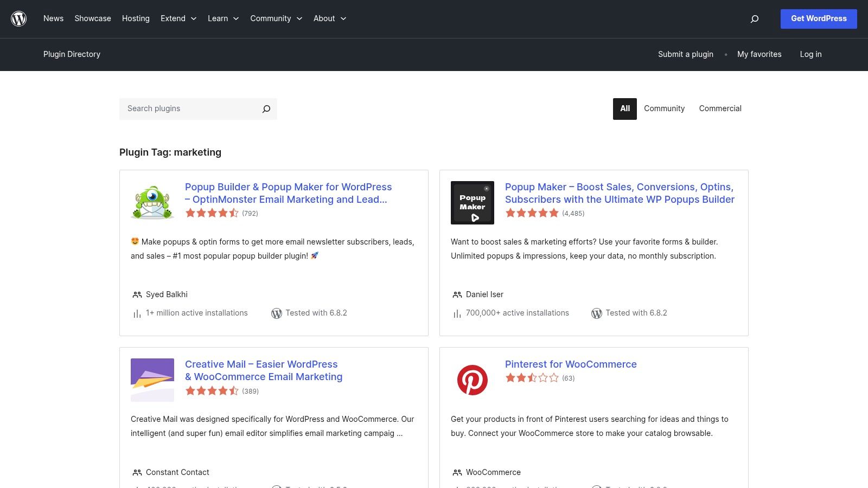Click the Get WordPress button
The height and width of the screenshot is (488, 868).
pyautogui.click(x=819, y=19)
